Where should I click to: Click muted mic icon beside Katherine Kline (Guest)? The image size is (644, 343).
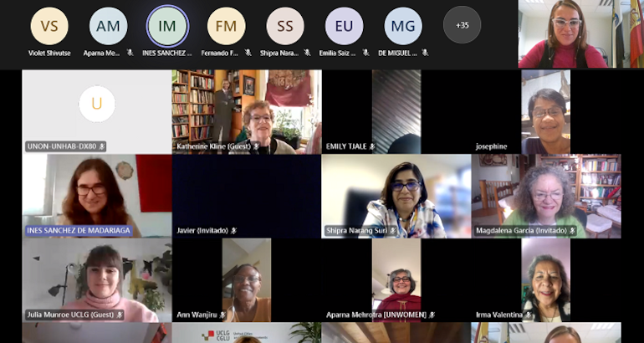coord(257,146)
